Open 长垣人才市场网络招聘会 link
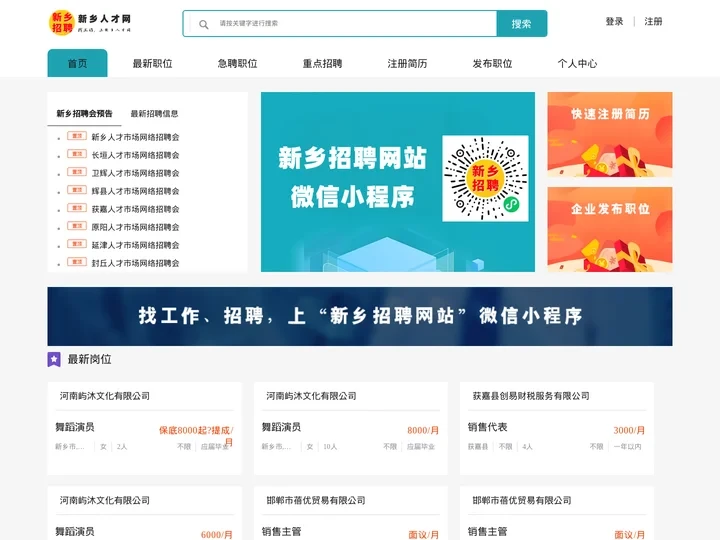The width and height of the screenshot is (720, 540). pyautogui.click(x=135, y=155)
